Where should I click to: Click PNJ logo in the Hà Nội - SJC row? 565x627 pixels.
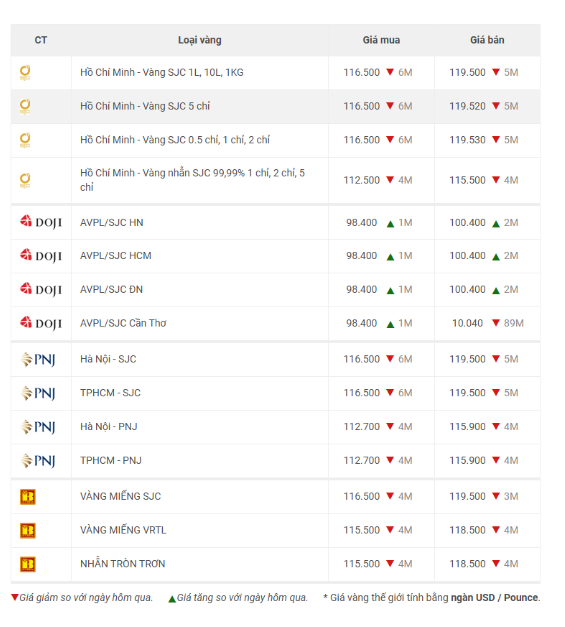pos(38,359)
